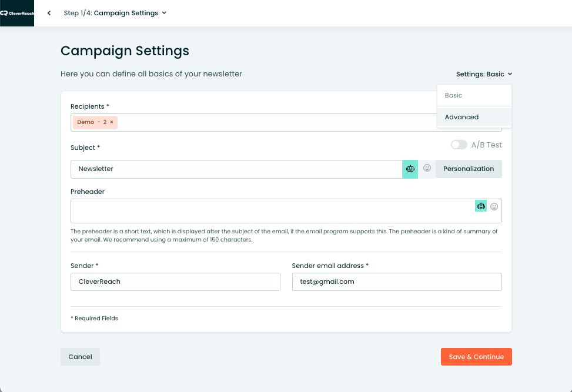Collapse the Settings: Basic dropdown
572x392 pixels.
484,74
